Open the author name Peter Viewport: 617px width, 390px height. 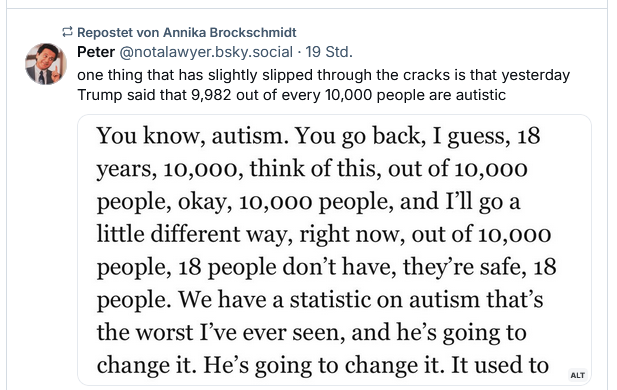pos(96,52)
